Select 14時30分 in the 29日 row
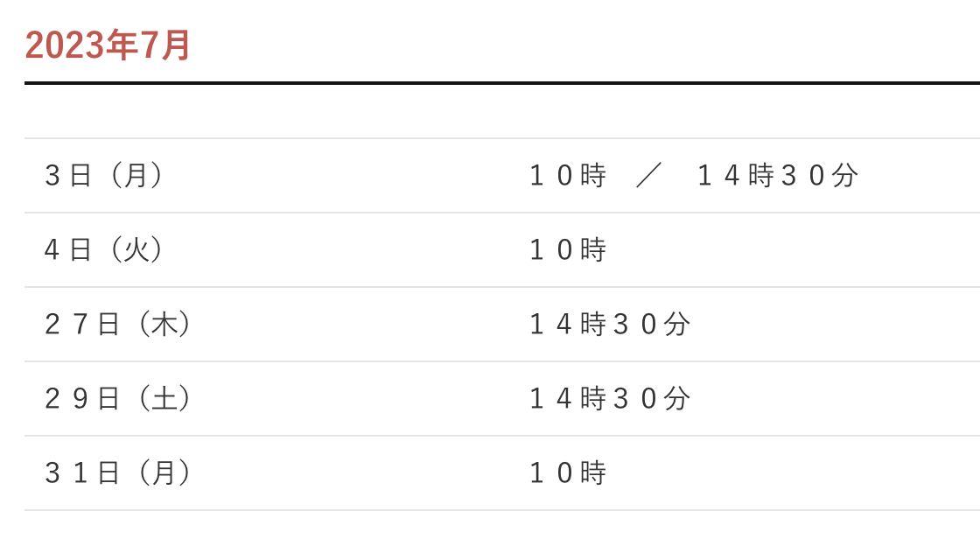 tap(610, 399)
